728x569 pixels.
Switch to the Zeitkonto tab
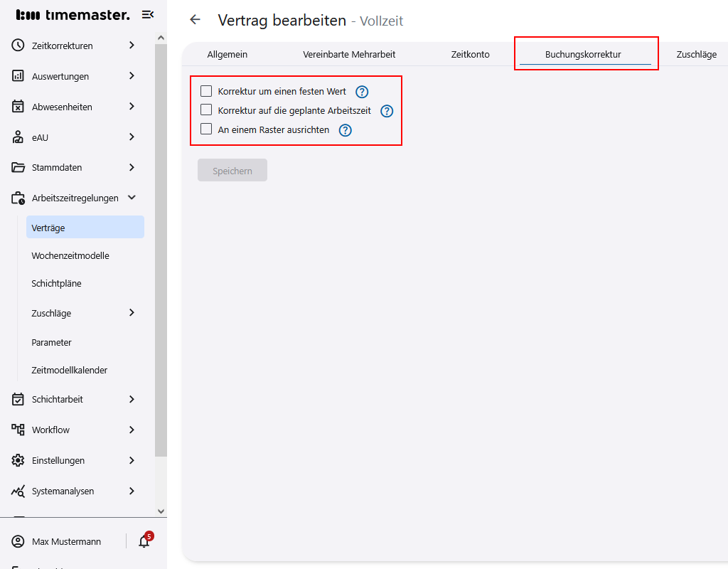click(470, 54)
